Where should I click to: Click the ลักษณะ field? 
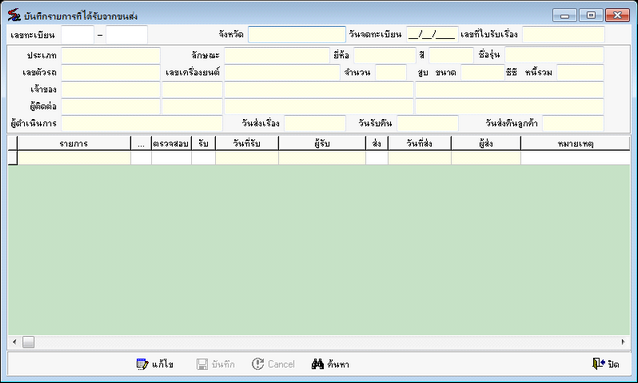coord(277,55)
